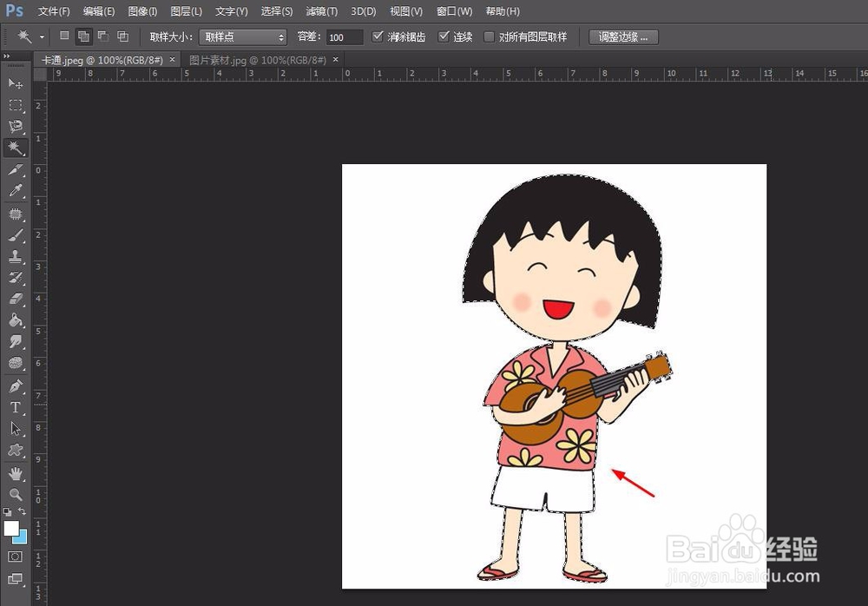
Task: Select the History Brush tool
Action: pyautogui.click(x=16, y=278)
